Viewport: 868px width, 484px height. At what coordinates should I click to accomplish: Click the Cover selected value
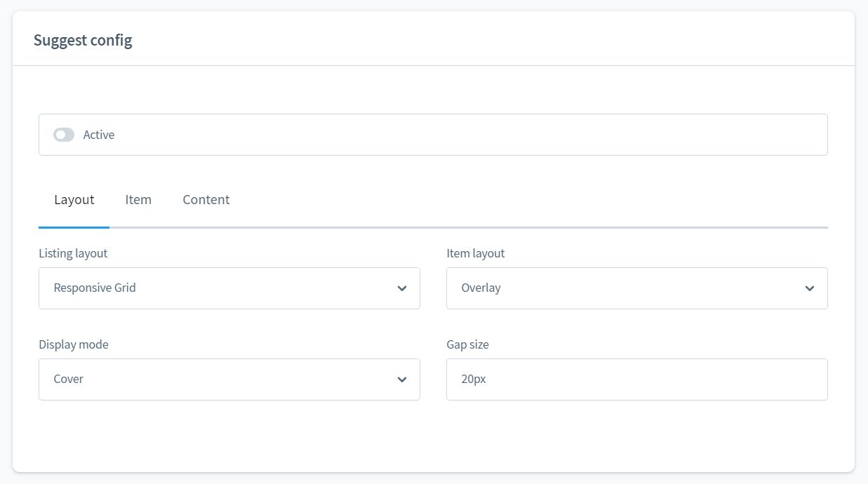[69, 379]
